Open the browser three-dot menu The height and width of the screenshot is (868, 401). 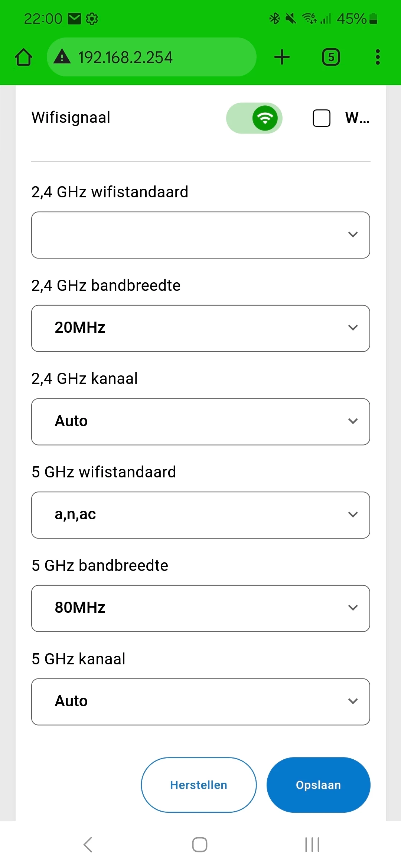pos(378,57)
